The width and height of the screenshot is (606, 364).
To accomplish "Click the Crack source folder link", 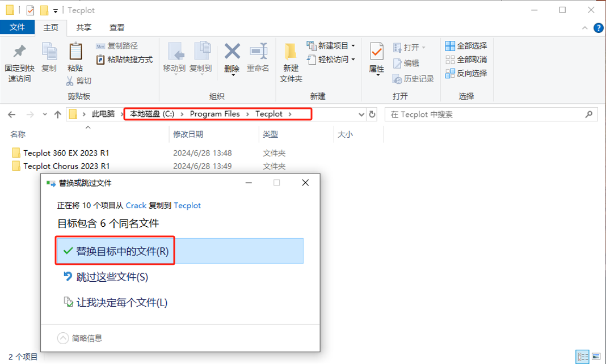I will pos(136,205).
